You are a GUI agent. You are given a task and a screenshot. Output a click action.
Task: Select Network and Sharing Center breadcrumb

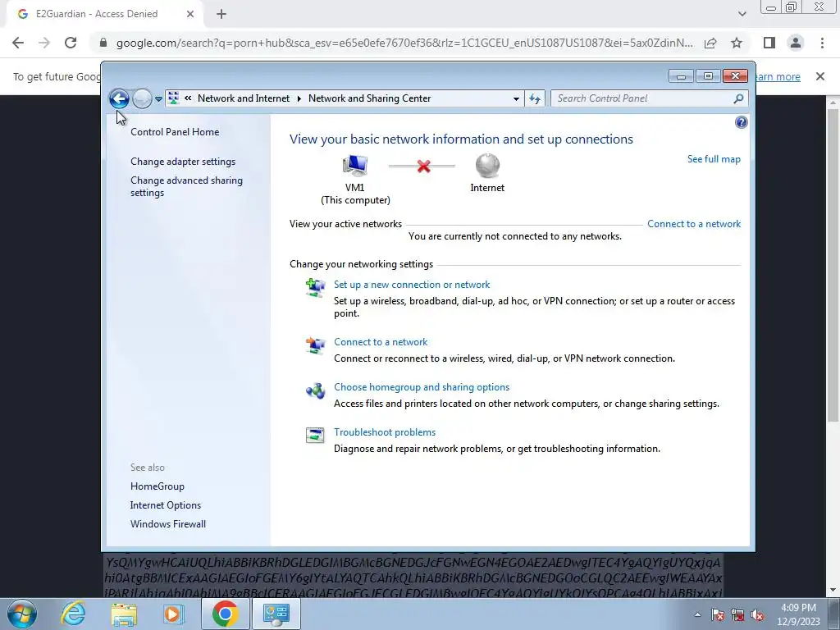tap(369, 98)
